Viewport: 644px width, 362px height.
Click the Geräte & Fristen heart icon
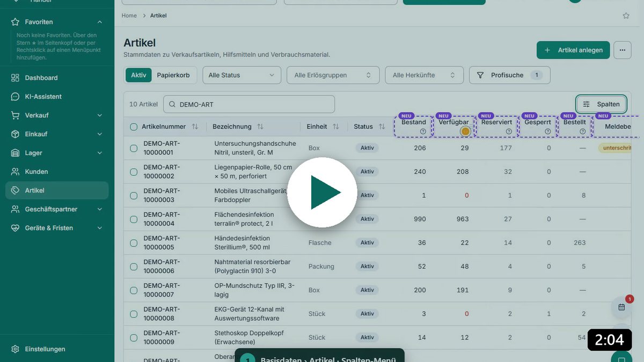[15, 228]
